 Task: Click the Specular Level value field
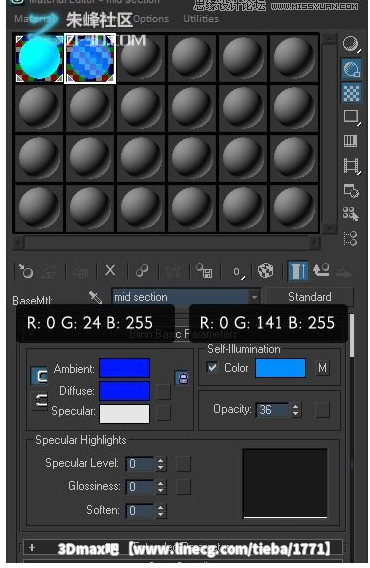click(x=140, y=464)
